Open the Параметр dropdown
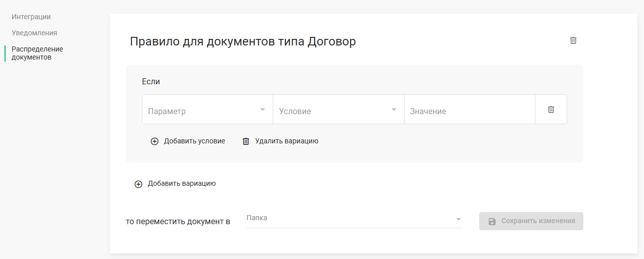The width and height of the screenshot is (644, 259). (x=208, y=110)
